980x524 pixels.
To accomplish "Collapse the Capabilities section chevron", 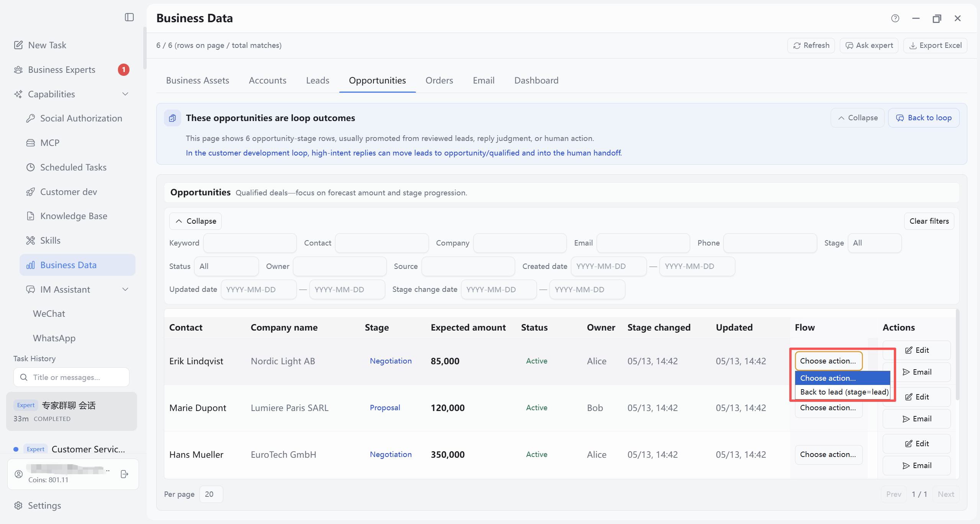I will pos(125,94).
